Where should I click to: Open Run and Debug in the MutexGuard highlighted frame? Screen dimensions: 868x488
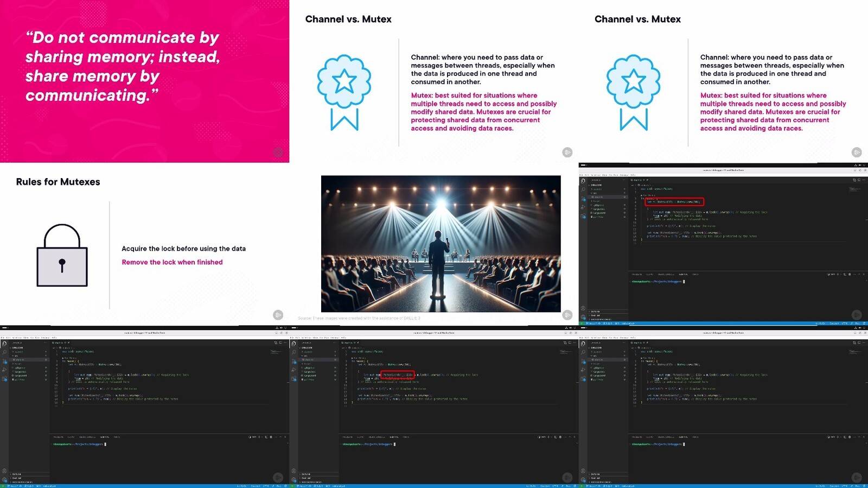(x=294, y=370)
